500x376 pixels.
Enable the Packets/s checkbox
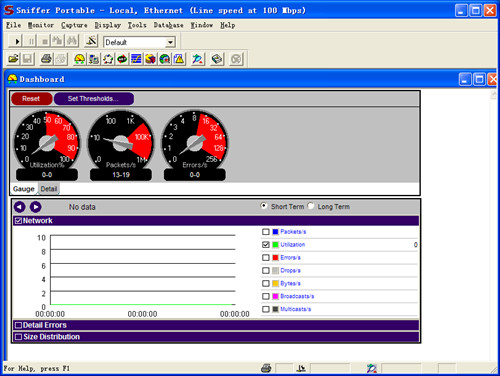[265, 232]
